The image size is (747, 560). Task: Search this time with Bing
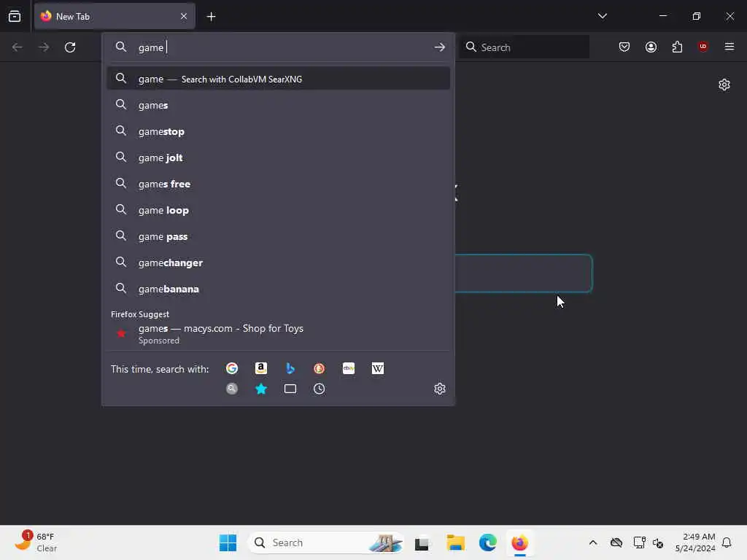(290, 368)
